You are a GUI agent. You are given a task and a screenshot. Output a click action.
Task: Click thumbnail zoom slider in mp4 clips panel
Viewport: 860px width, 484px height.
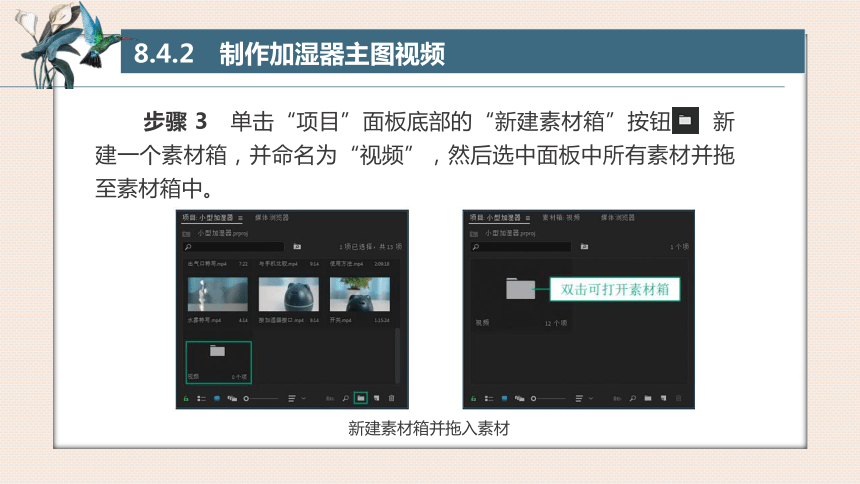pyautogui.click(x=261, y=398)
